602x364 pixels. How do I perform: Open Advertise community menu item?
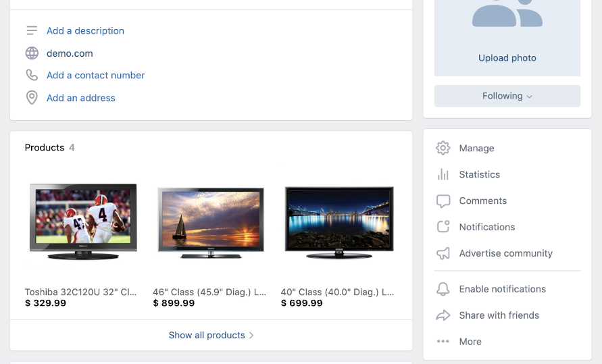pyautogui.click(x=507, y=253)
